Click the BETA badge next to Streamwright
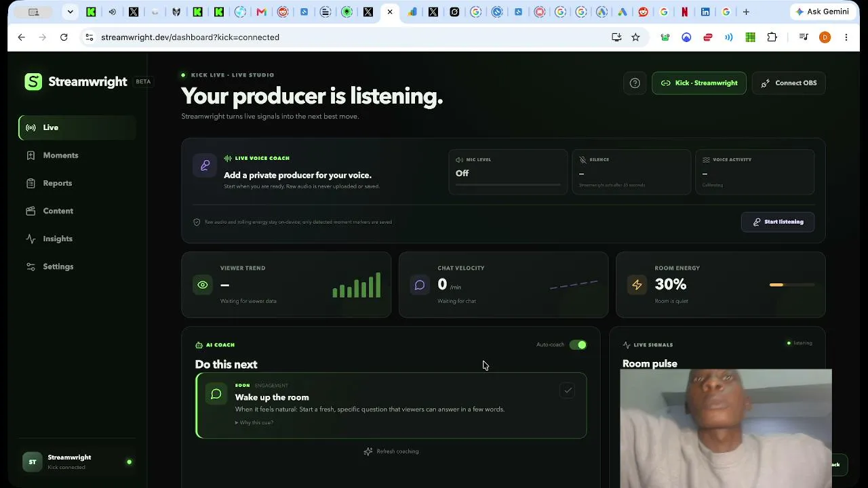 point(143,81)
